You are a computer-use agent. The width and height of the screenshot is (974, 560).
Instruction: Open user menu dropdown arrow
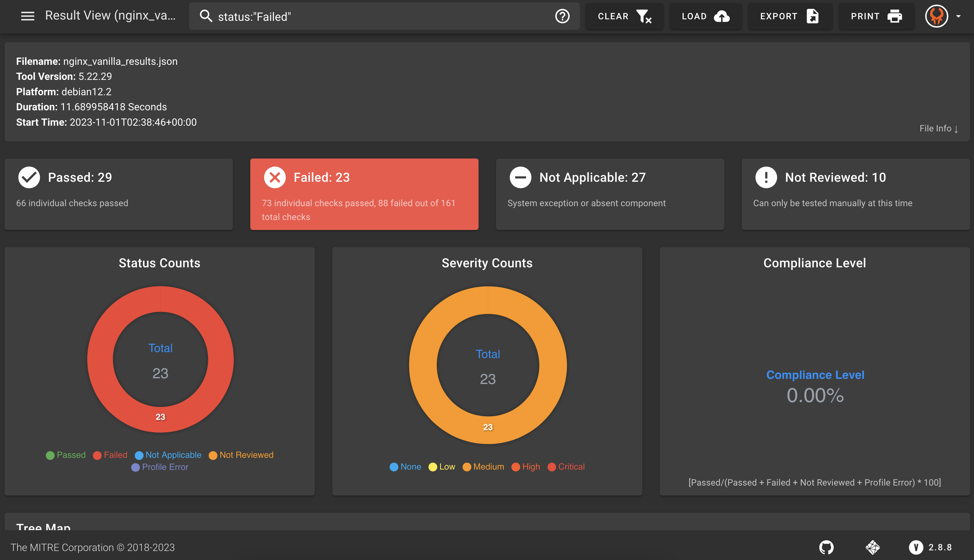pos(959,16)
